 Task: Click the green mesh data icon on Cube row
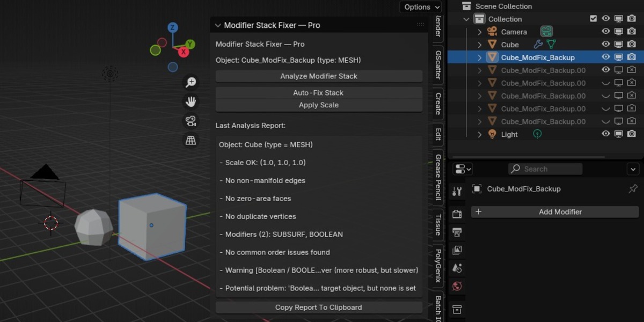pos(551,45)
